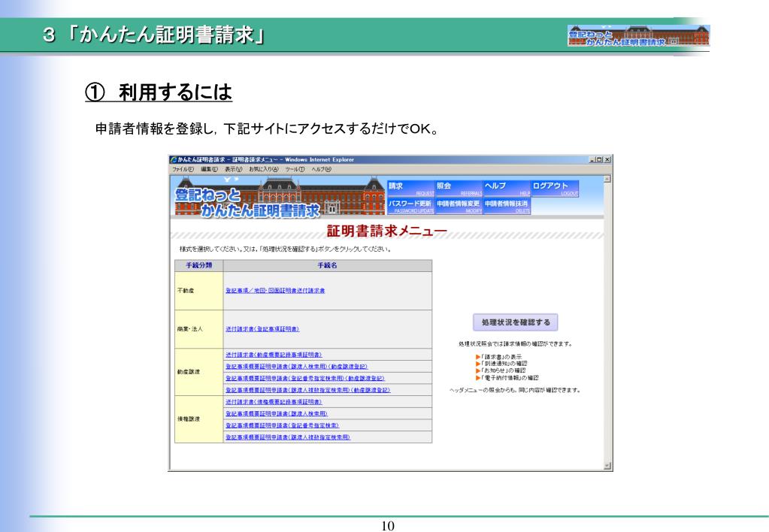Open 登記事項概要証明申請書(譲渡人検索用)(動産譲渡登記) link

(x=297, y=366)
